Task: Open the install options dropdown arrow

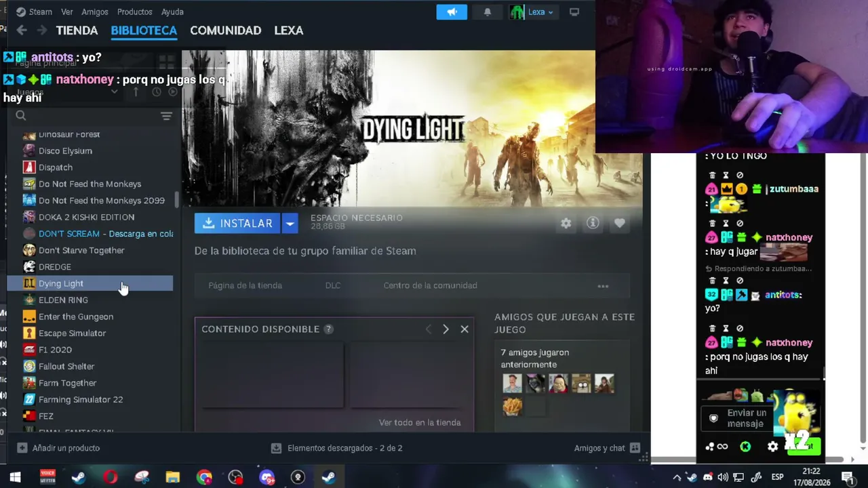Action: point(290,223)
